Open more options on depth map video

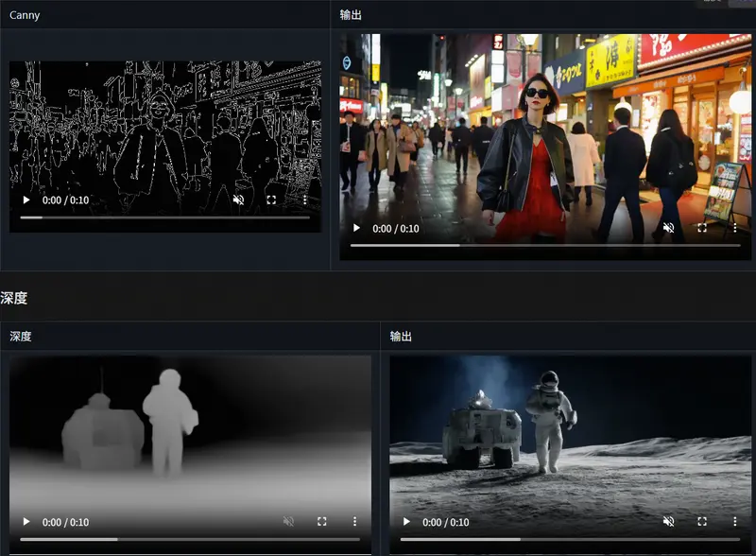(x=355, y=521)
